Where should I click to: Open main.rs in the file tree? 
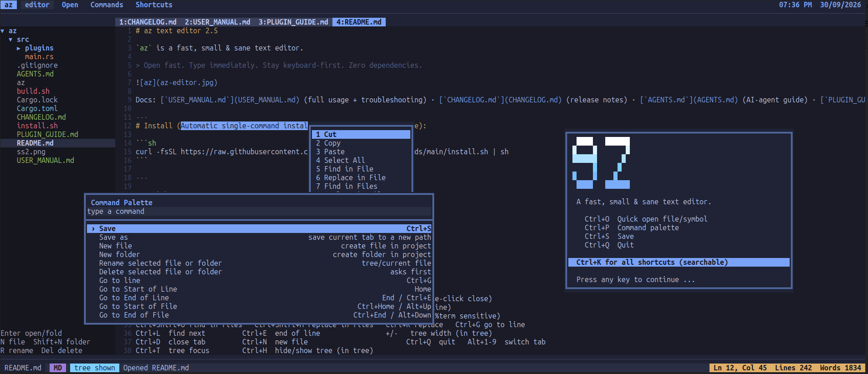click(x=39, y=57)
